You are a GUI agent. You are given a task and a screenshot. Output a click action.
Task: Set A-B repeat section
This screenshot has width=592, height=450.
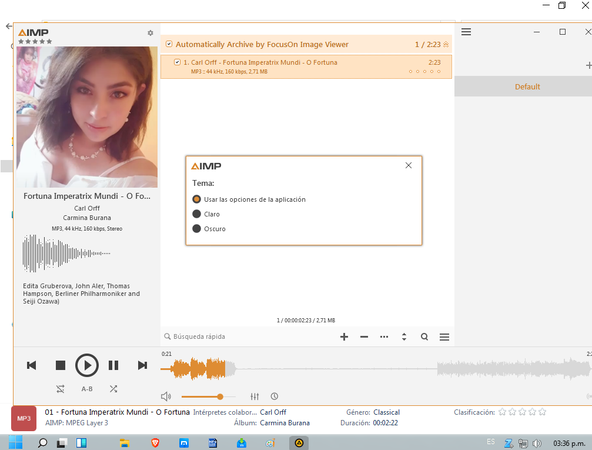87,389
